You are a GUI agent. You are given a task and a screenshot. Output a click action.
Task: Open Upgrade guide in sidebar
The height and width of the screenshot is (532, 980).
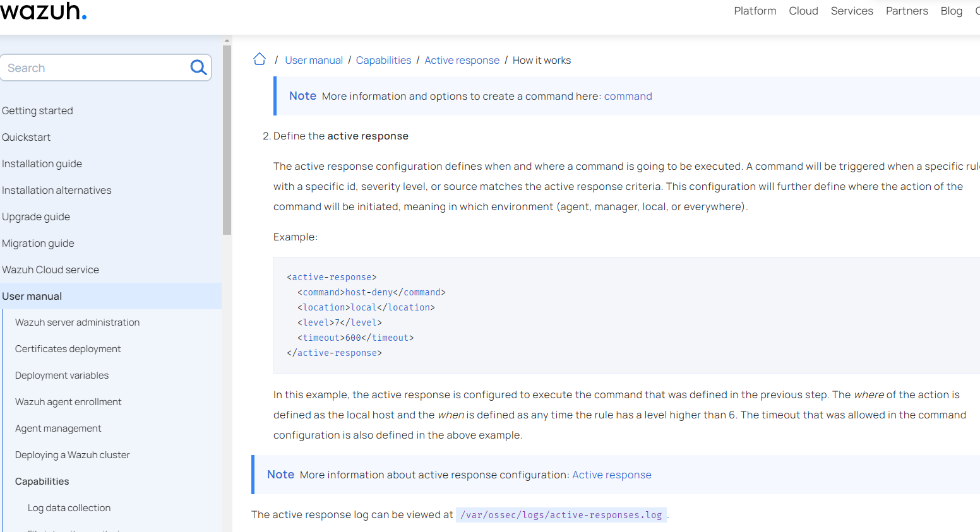pyautogui.click(x=36, y=216)
